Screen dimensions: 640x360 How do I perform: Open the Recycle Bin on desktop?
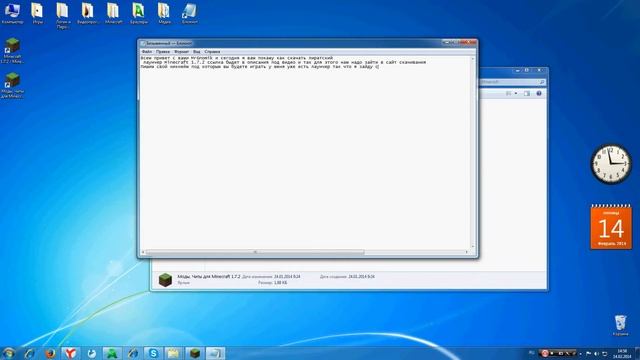620,325
